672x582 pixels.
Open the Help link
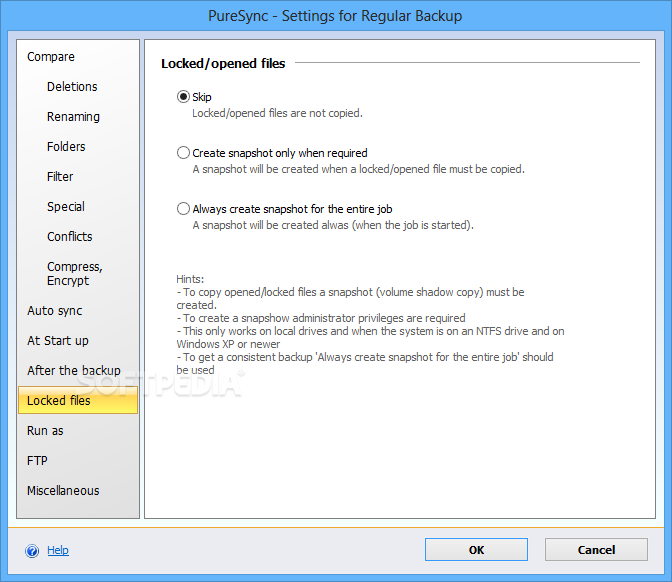[58, 550]
